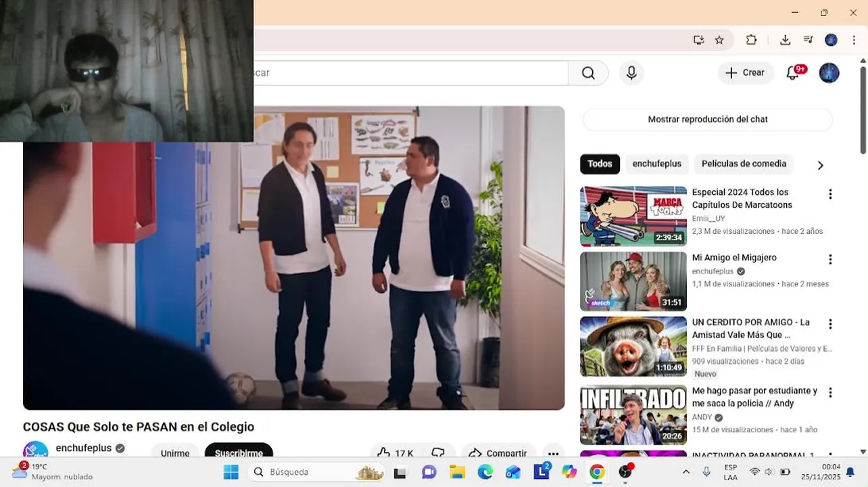Screen dimensions: 868x487
Task: Switch to Chrome in taskbar
Action: [x=597, y=472]
